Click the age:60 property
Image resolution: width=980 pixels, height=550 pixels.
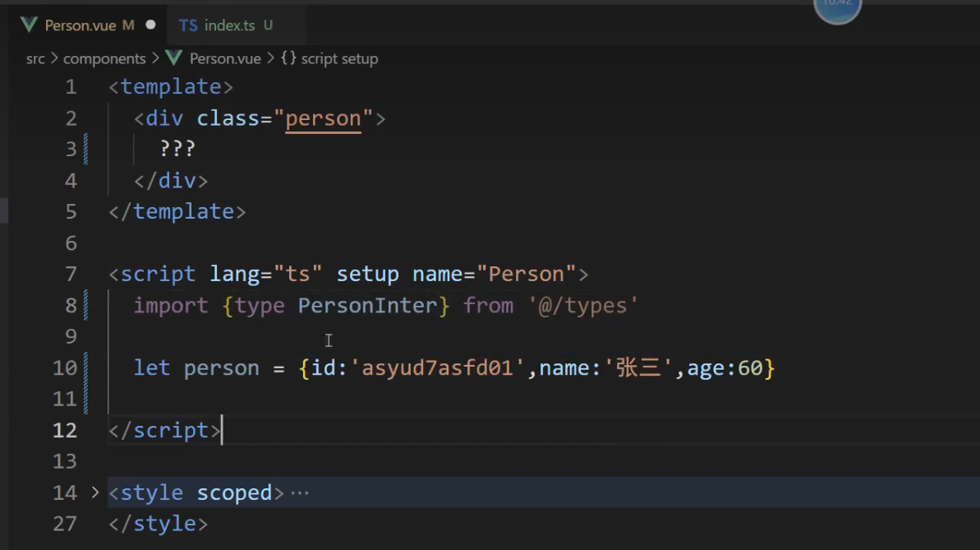(x=725, y=368)
